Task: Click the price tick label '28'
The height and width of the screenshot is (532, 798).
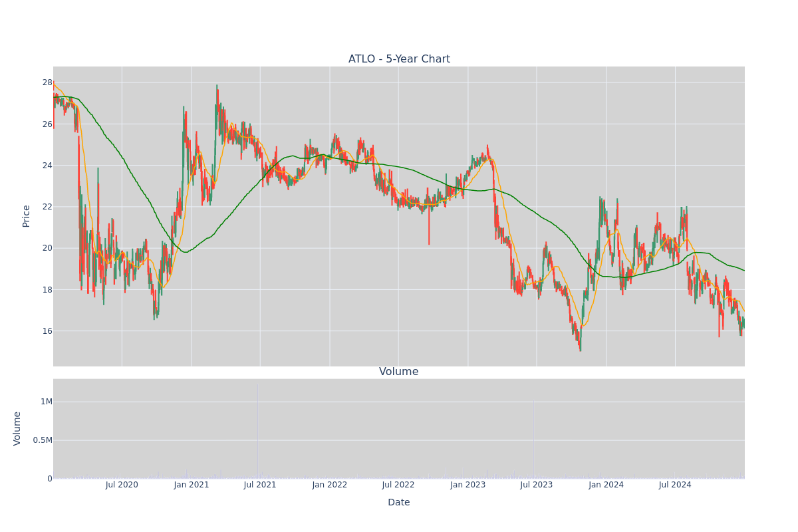Action: click(47, 82)
